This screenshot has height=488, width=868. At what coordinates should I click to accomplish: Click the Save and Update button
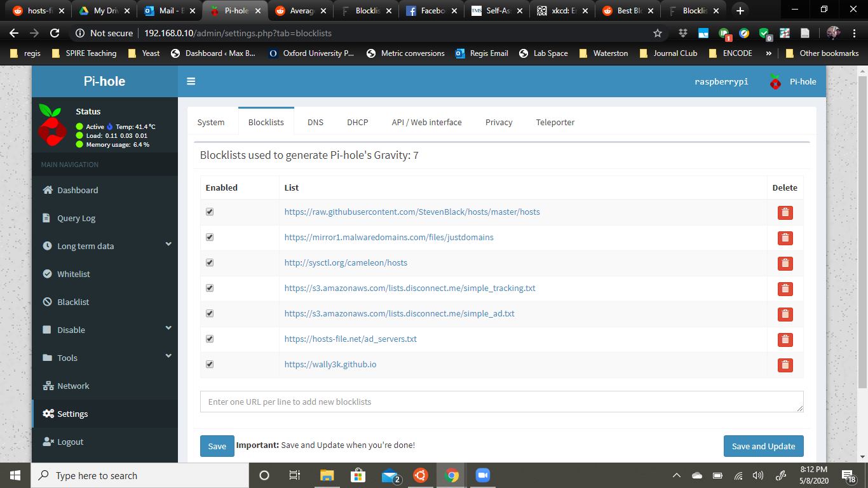(x=763, y=446)
